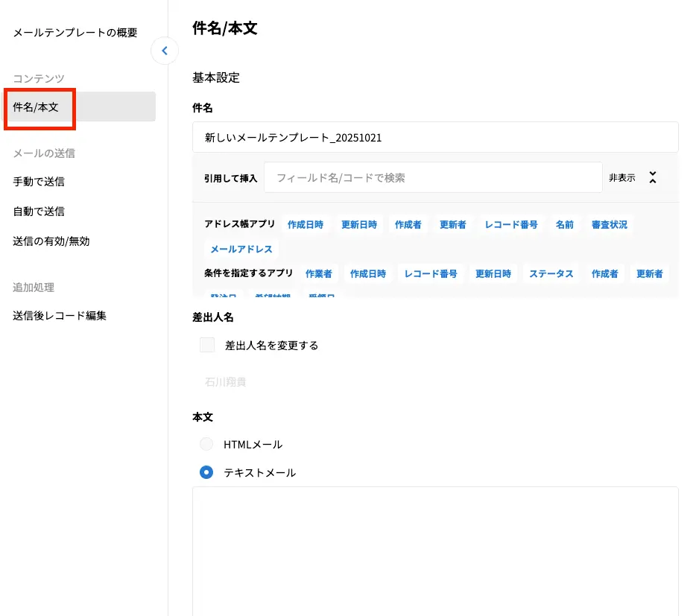This screenshot has width=696, height=616.
Task: Select the テキストメール radio option
Action: coord(206,472)
